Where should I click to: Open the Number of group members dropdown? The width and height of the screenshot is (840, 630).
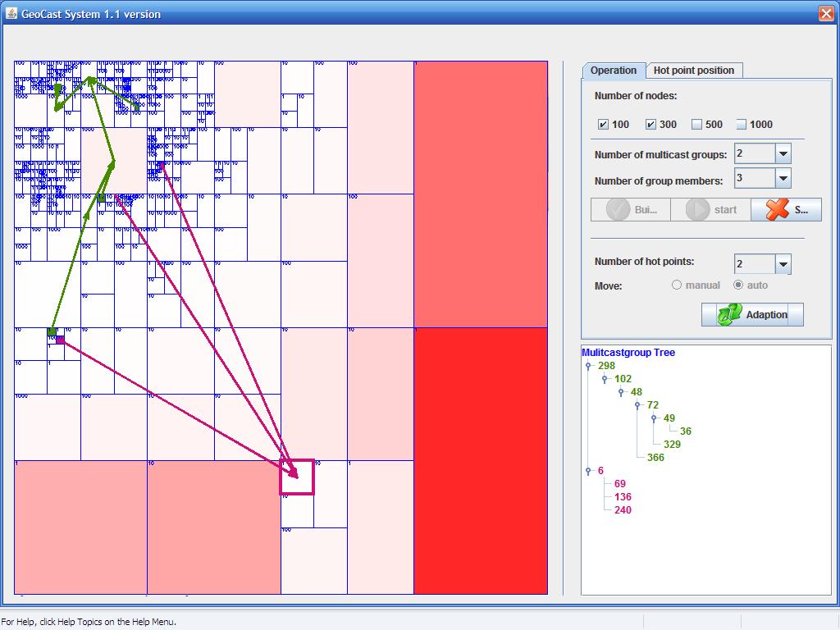[783, 178]
